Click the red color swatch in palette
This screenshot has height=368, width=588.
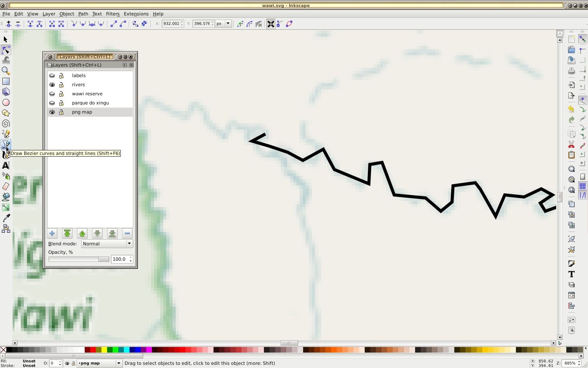(93, 350)
